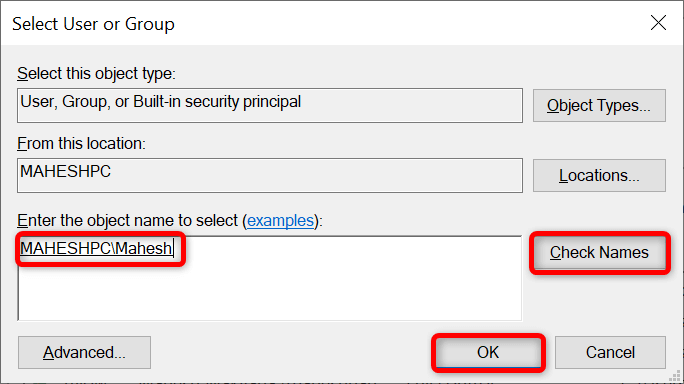Click blank space inside object name box
The width and height of the screenshot is (684, 384).
[x=305, y=288]
